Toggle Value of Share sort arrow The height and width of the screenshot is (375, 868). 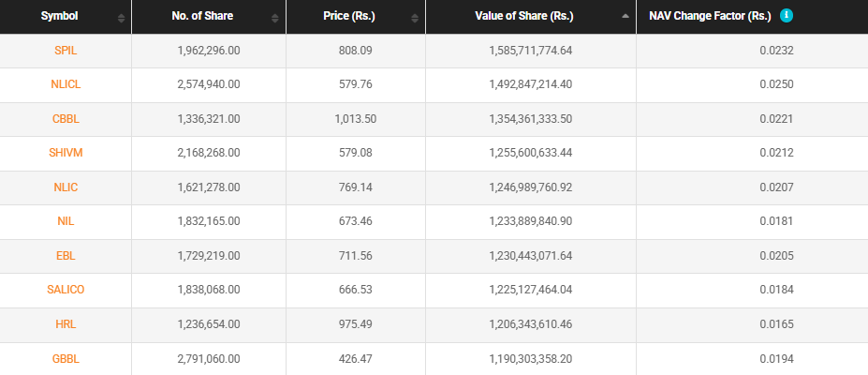625,17
